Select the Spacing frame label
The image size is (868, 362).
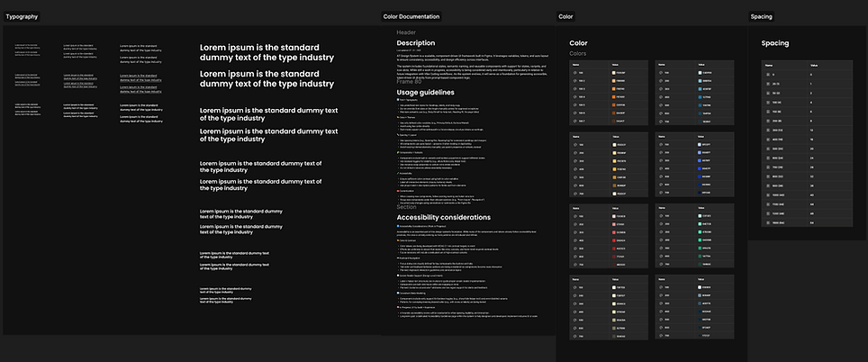(761, 16)
